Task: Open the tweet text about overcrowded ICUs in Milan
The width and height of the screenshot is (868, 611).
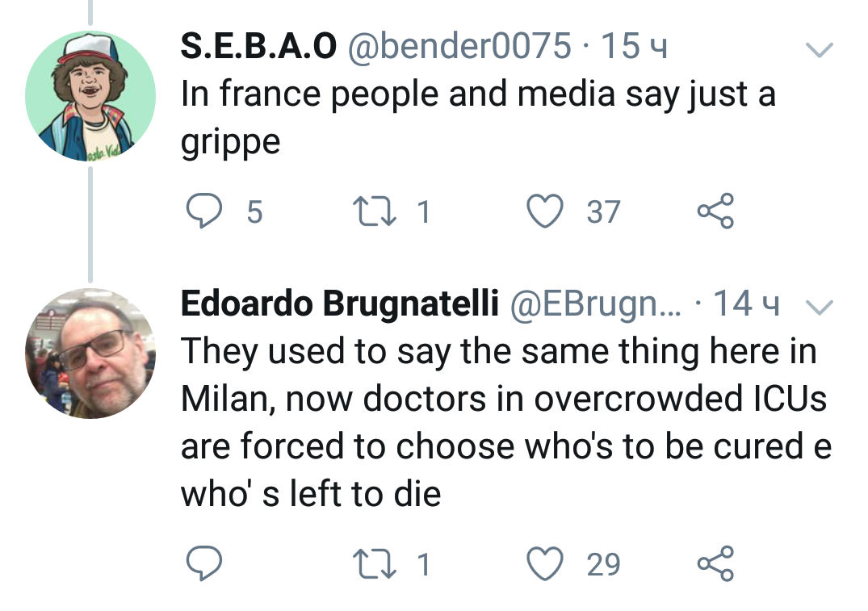Action: point(501,422)
